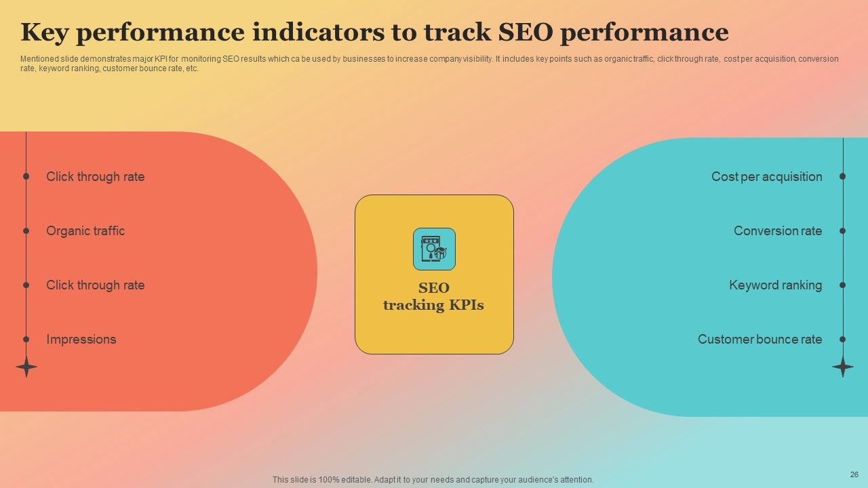The image size is (868, 488).
Task: Click the Organic traffic text
Action: pos(85,230)
